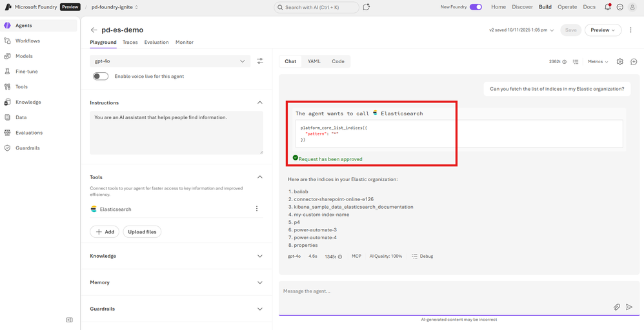Attach a file with the paperclip icon
This screenshot has width=644, height=330.
click(x=617, y=307)
